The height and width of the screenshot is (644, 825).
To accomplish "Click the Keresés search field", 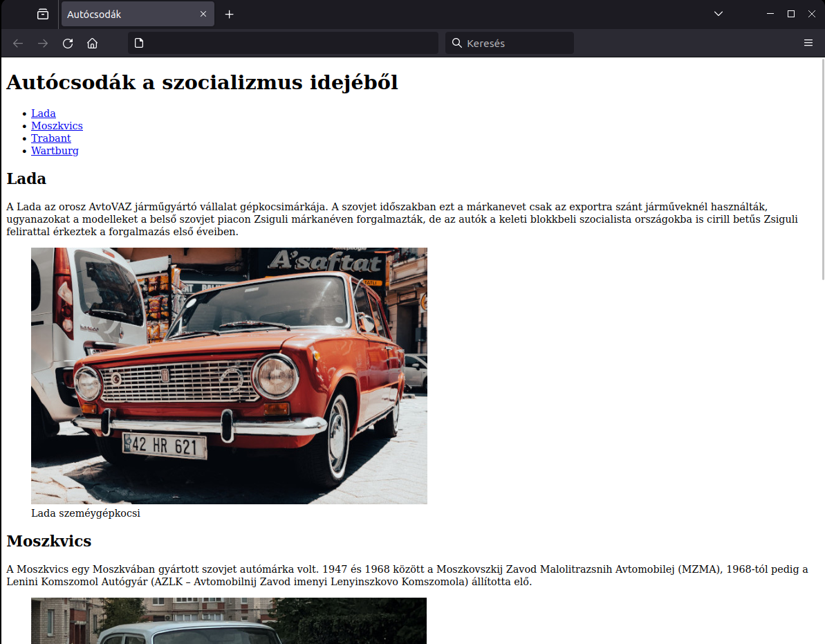I will point(510,43).
